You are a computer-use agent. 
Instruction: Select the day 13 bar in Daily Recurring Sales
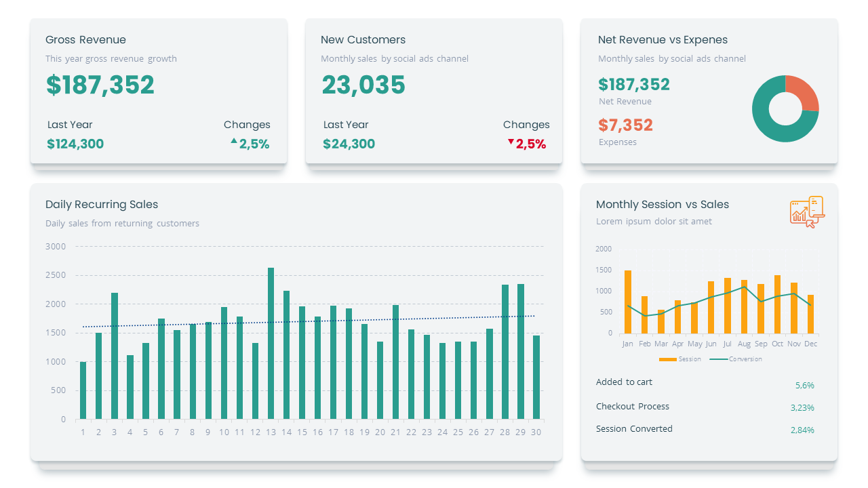pyautogui.click(x=271, y=344)
